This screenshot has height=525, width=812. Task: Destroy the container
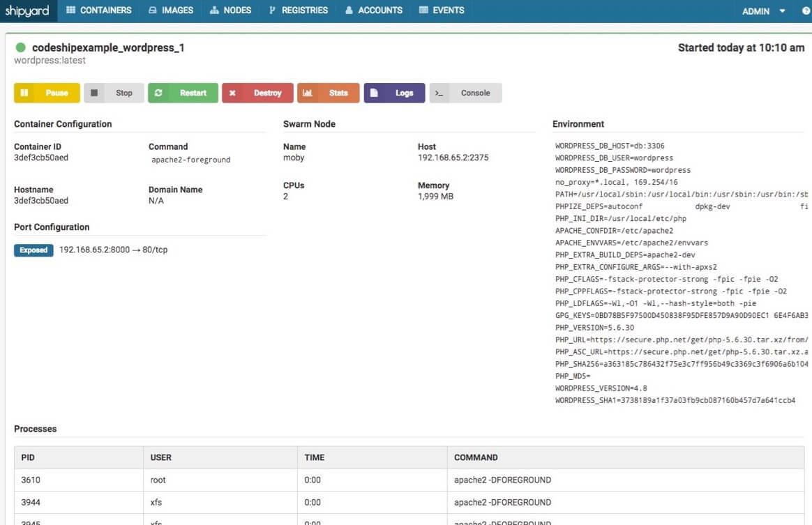(x=257, y=93)
